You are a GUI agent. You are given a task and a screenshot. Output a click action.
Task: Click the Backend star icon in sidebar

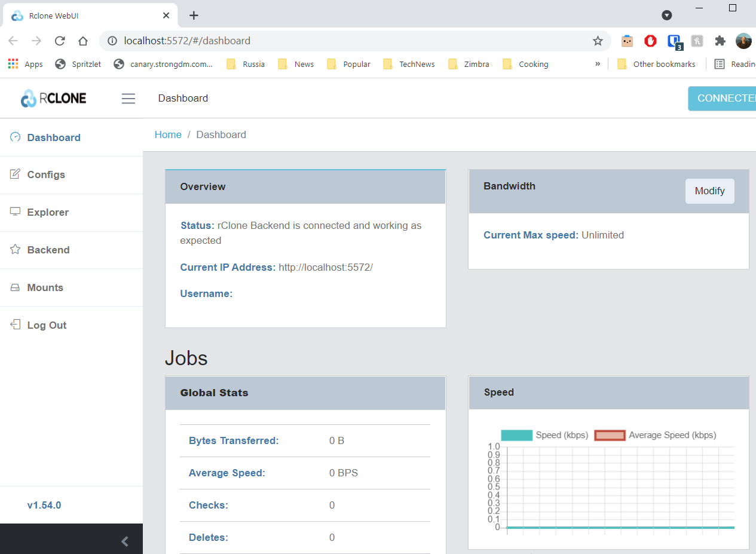(x=16, y=249)
